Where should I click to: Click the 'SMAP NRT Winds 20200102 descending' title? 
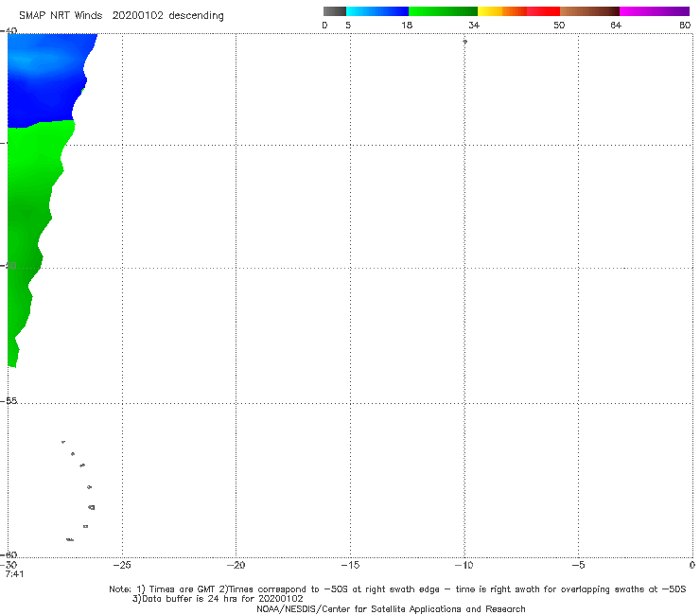121,16
